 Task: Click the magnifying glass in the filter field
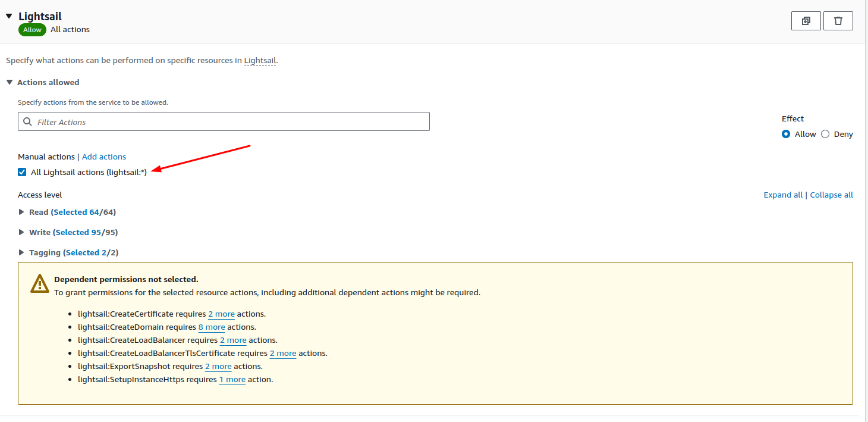(27, 121)
